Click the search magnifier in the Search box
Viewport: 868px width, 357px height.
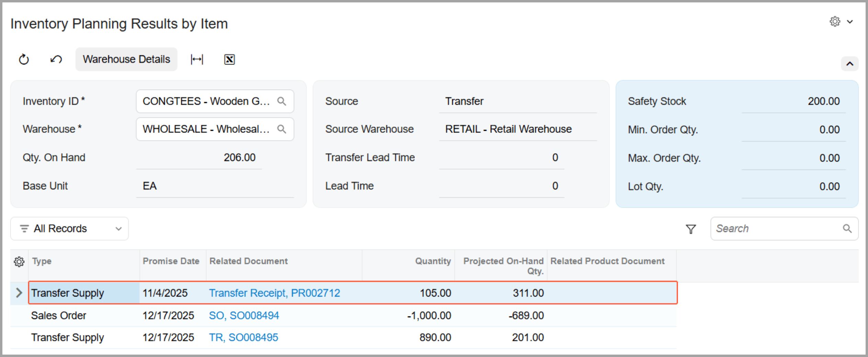[847, 229]
